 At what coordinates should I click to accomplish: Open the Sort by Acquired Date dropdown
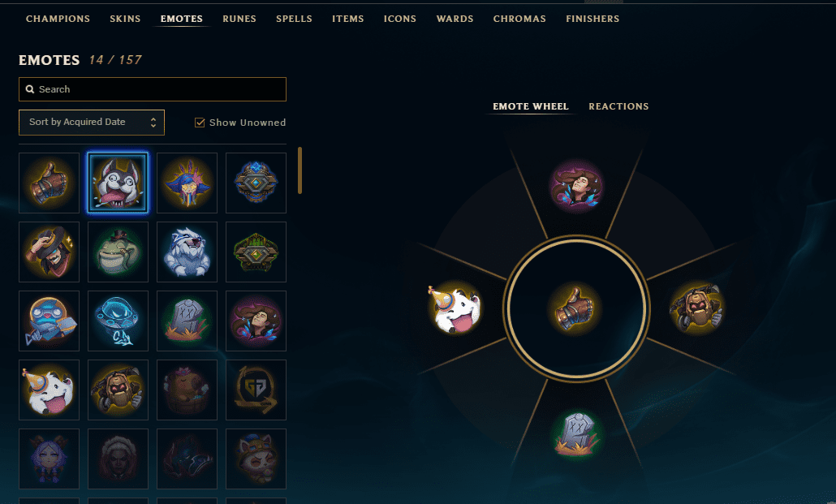coord(92,122)
